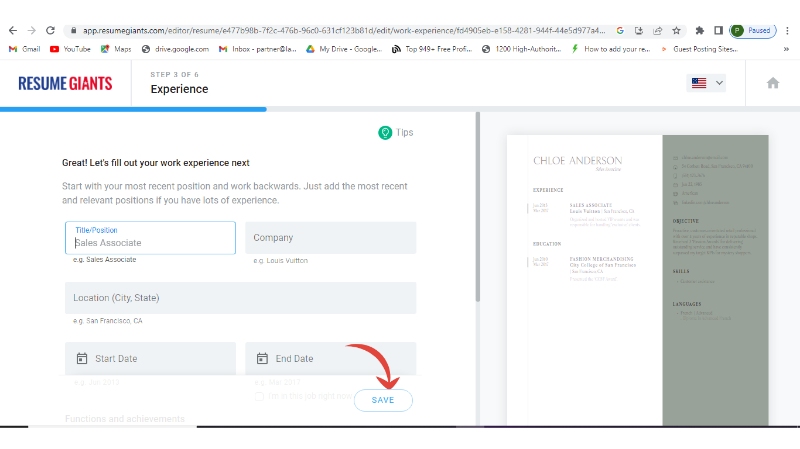Open the Gmail bookmark
The height and width of the screenshot is (449, 800).
pos(24,48)
